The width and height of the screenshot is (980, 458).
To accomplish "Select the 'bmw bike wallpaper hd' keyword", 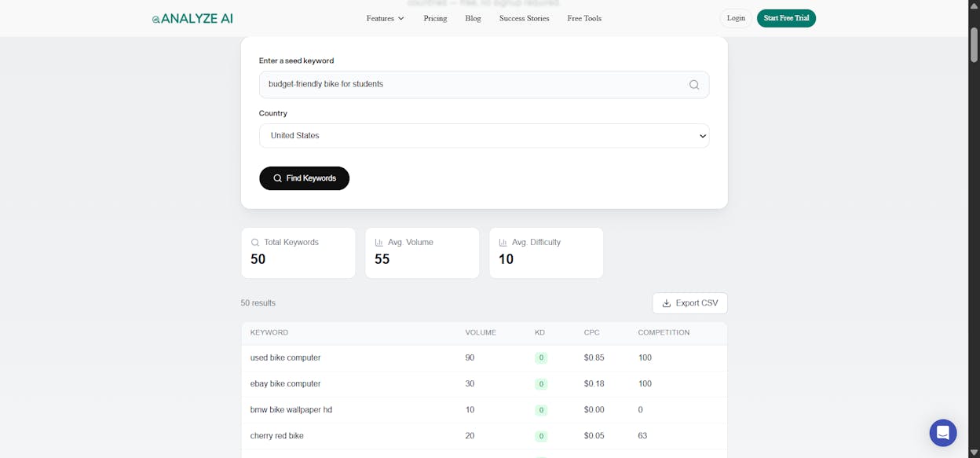I will tap(291, 409).
